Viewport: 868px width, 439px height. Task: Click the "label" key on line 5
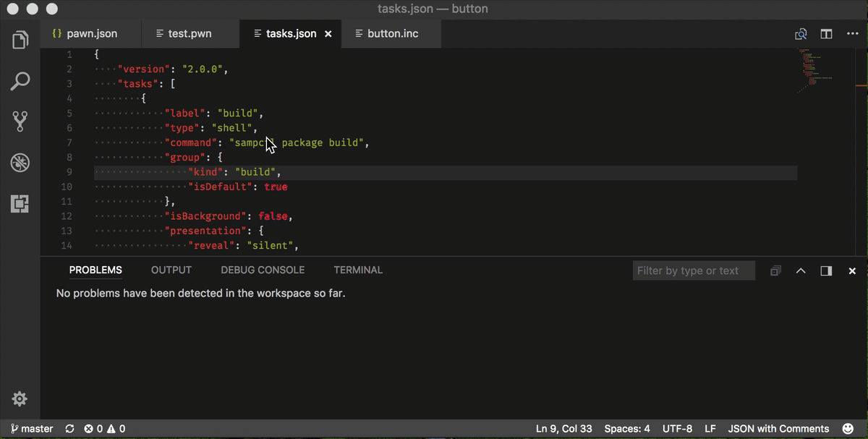[x=185, y=114]
